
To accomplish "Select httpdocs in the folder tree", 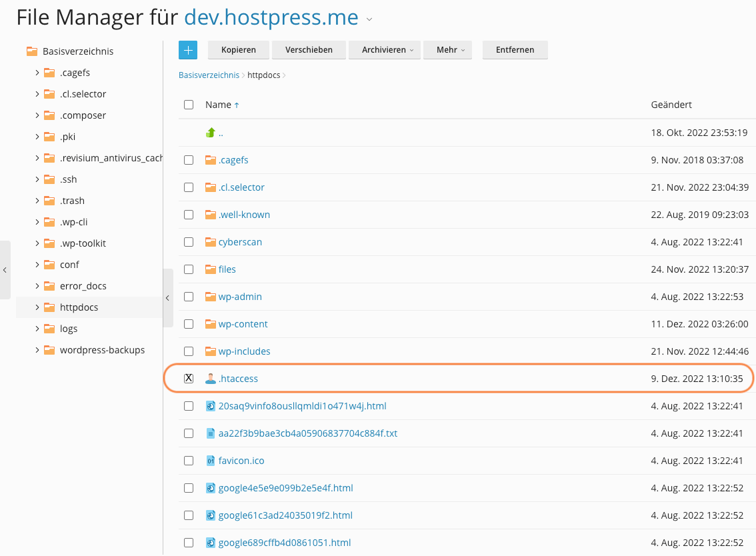I will coord(79,307).
